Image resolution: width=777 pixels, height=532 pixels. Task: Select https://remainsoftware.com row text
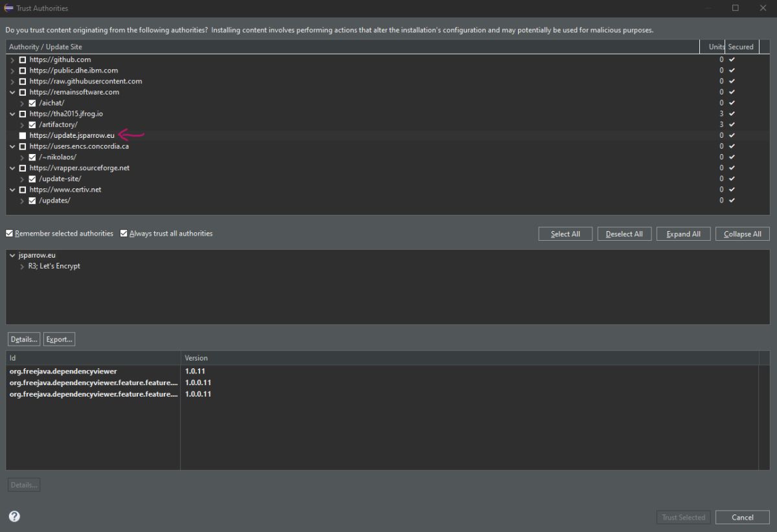[74, 92]
